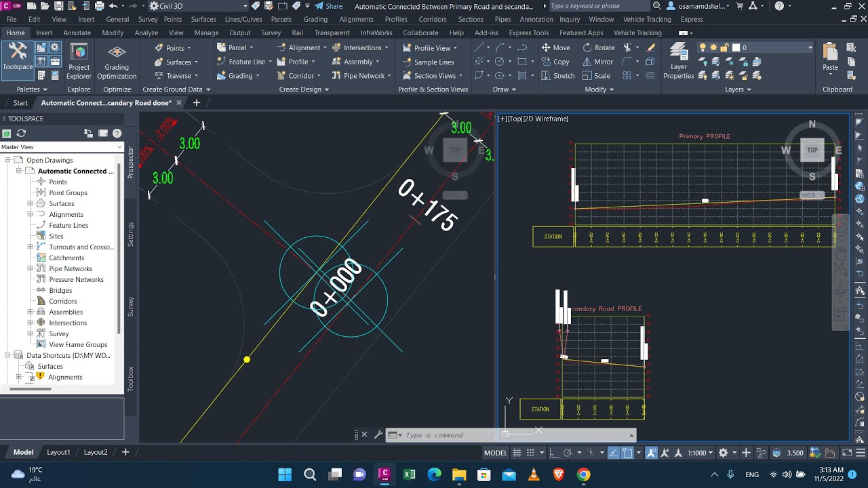The width and height of the screenshot is (868, 488).
Task: Open the Corridors menu
Action: (433, 19)
